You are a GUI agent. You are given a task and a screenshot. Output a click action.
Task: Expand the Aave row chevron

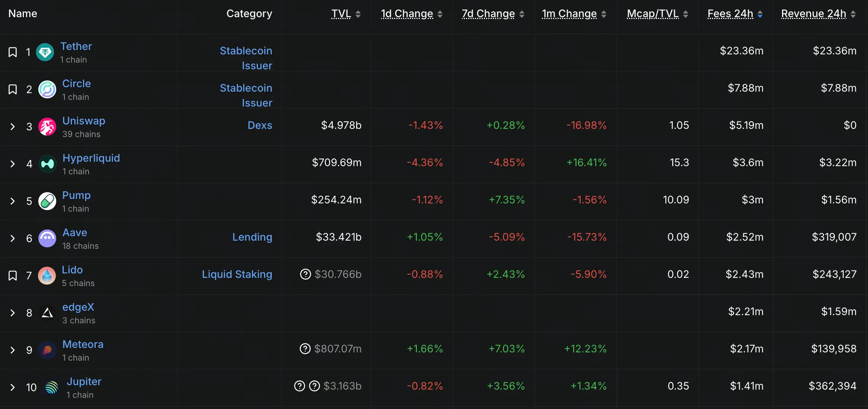13,238
